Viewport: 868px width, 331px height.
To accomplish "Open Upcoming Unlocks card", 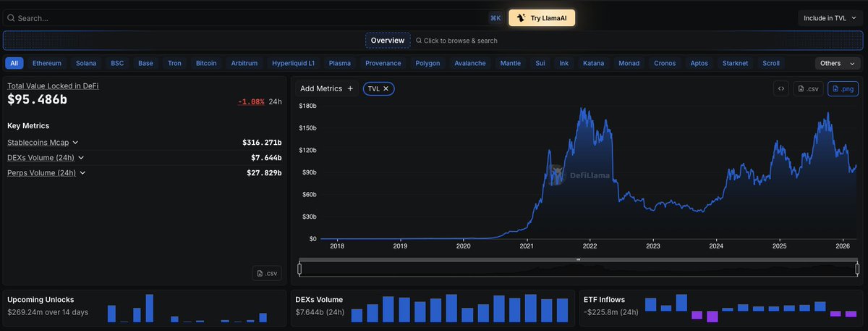I will tap(145, 307).
